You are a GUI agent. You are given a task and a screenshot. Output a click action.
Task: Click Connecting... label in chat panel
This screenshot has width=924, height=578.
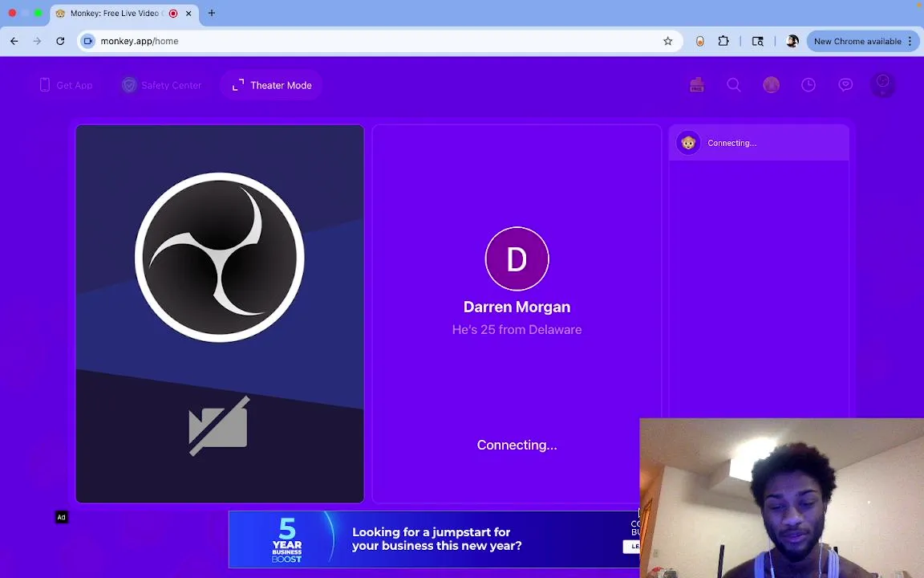[x=731, y=143]
